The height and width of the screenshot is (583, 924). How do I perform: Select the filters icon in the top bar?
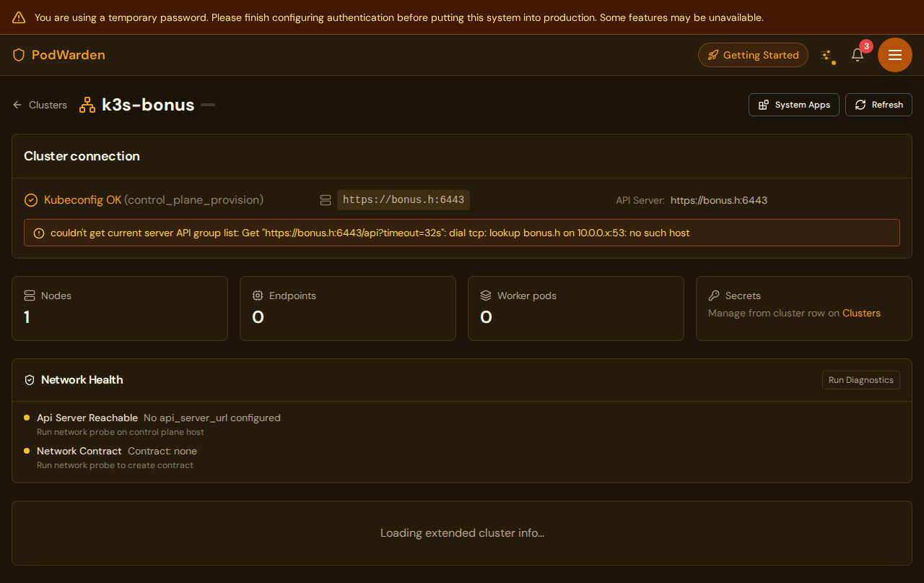(x=827, y=54)
